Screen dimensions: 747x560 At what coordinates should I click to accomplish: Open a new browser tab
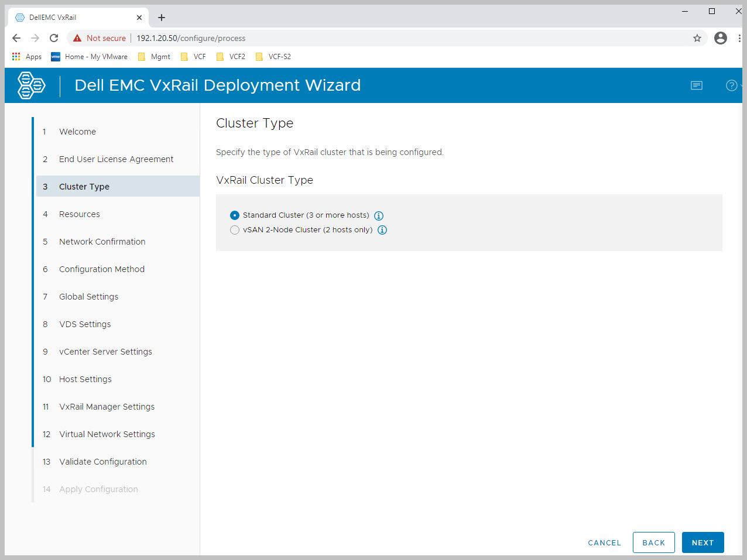click(x=162, y=18)
